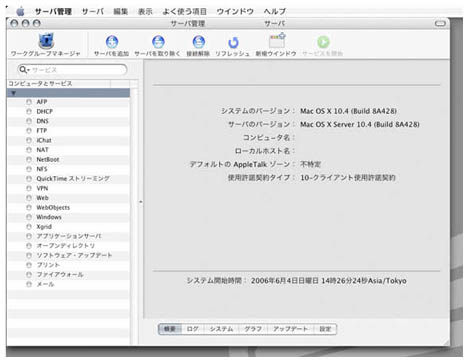
Task: Click the status circle beside Windows
Action: point(29,217)
